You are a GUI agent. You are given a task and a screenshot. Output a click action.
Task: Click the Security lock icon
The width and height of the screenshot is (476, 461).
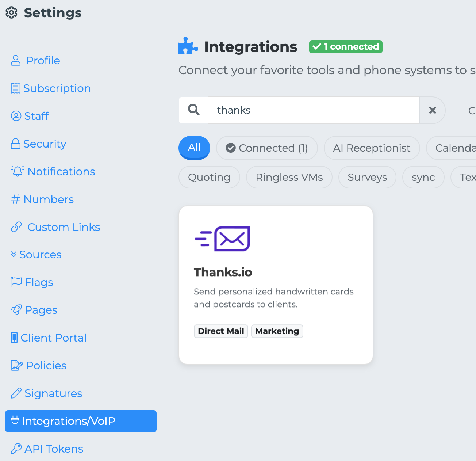coord(16,144)
